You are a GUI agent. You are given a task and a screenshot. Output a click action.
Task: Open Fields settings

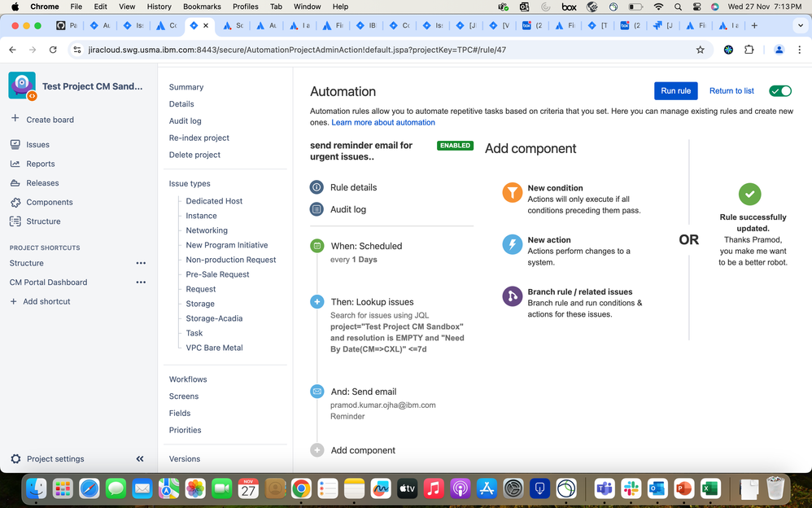point(180,413)
